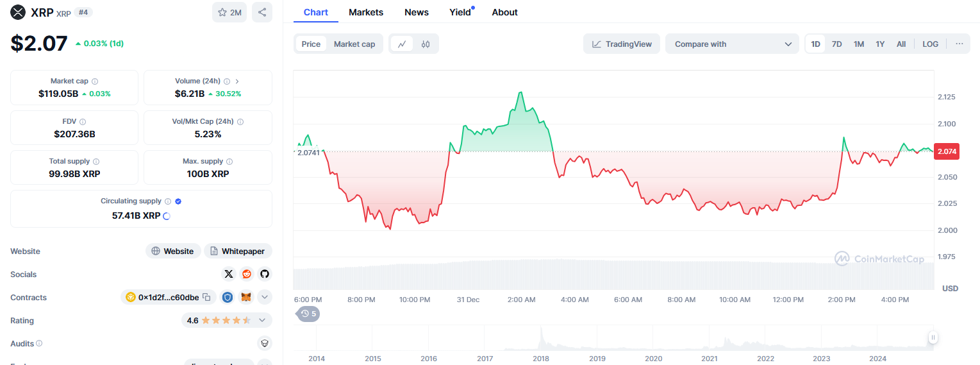This screenshot has height=365, width=980.
Task: Open the chart more options ellipsis
Action: [x=959, y=44]
